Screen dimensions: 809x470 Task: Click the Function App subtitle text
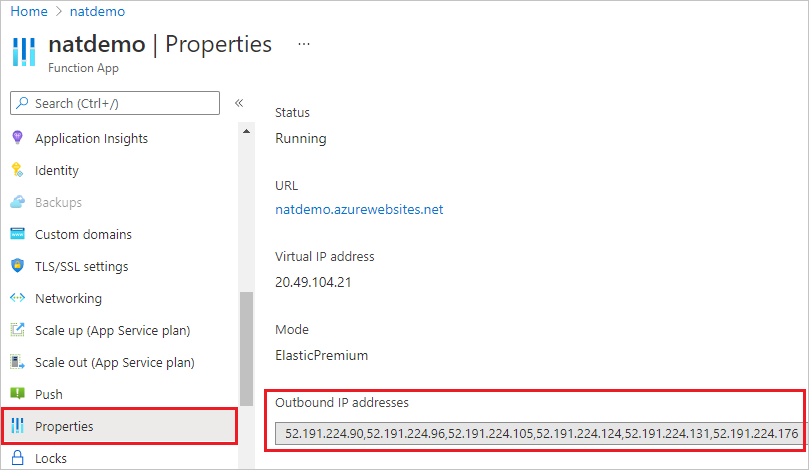tap(83, 68)
